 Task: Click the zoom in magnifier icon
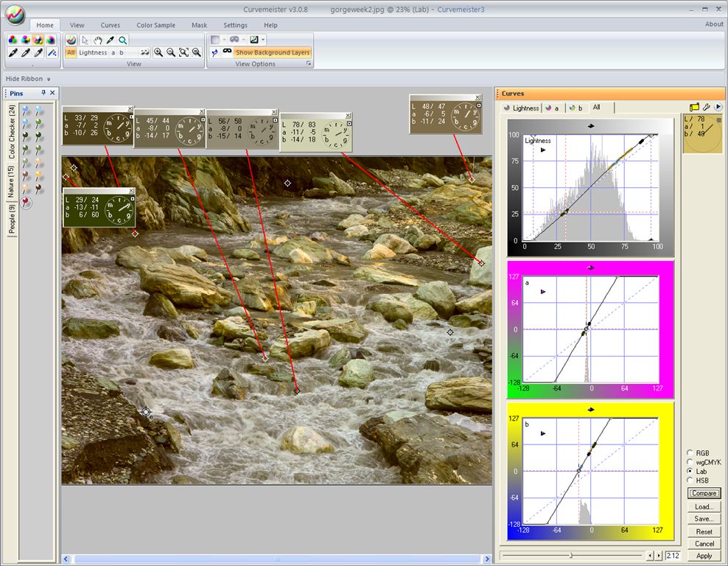tap(158, 52)
